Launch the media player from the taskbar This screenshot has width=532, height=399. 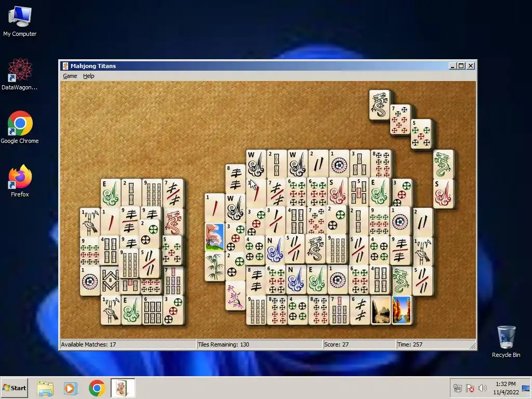[x=71, y=389]
